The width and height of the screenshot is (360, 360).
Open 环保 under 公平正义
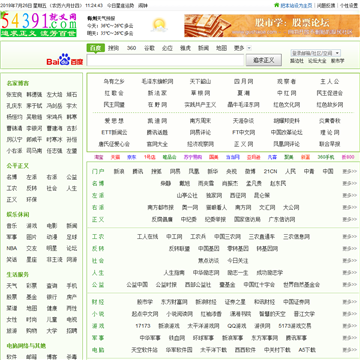(x=32, y=200)
